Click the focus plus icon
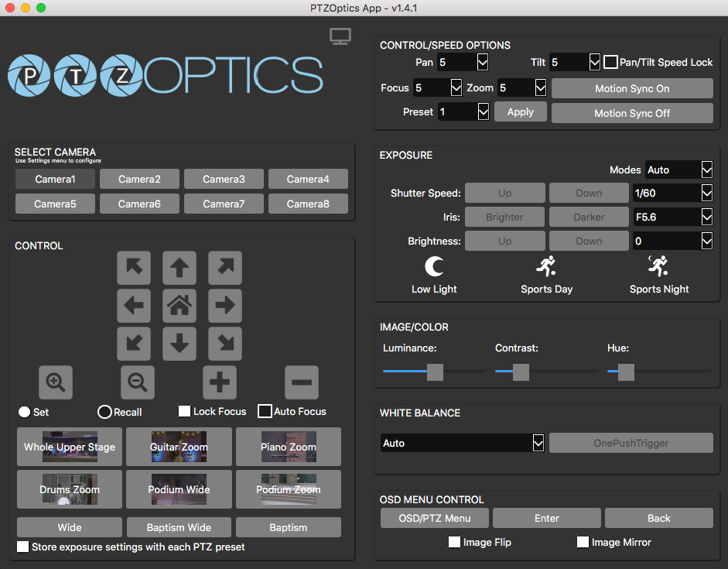Viewport: 728px width, 569px height. 220,382
